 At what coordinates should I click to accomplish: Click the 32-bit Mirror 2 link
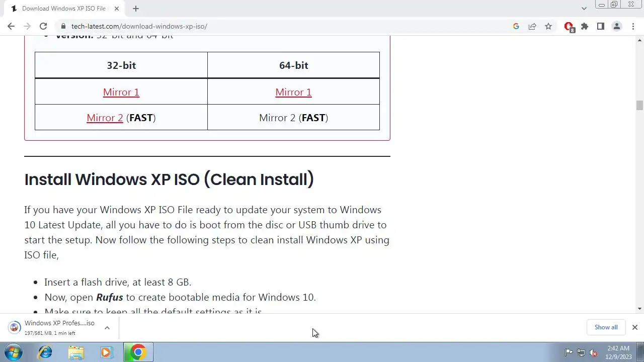pyautogui.click(x=105, y=118)
